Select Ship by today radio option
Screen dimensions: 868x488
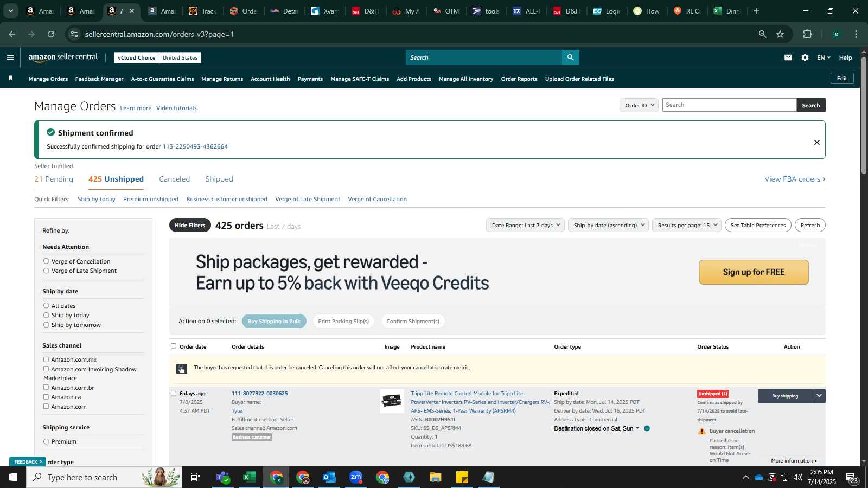46,315
